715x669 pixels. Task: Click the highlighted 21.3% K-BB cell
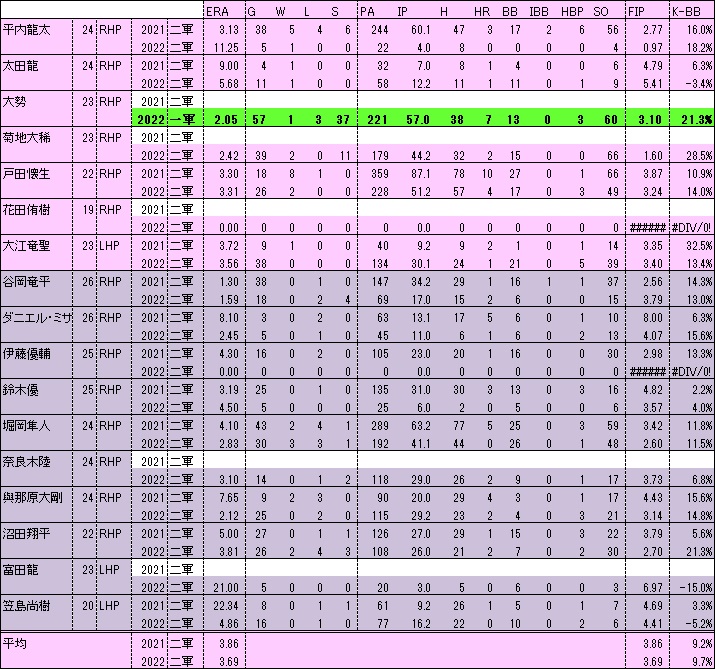click(x=696, y=120)
